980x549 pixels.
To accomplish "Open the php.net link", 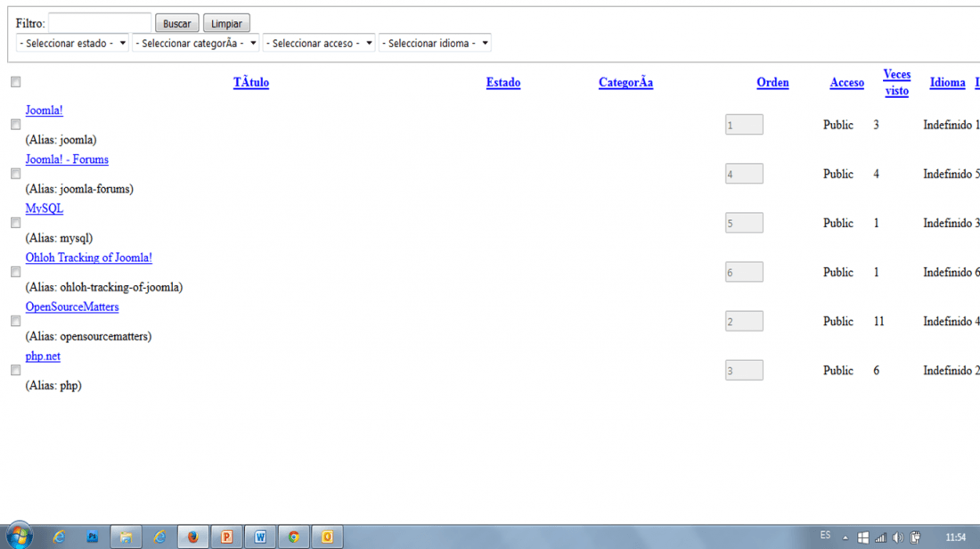I will coord(43,356).
